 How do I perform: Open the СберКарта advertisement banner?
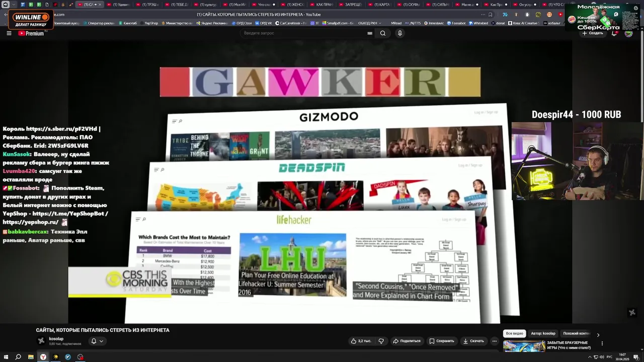tap(602, 17)
